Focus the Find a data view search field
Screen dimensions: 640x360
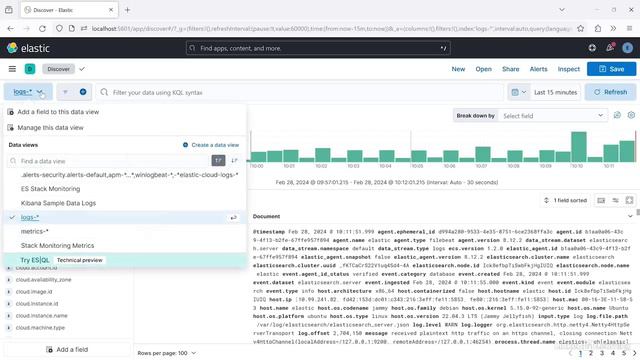coord(109,161)
